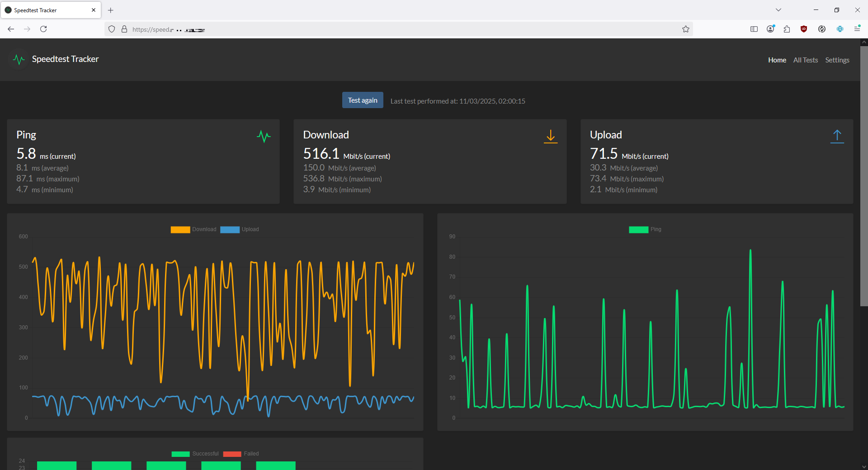Click the Upload card arrow icon
This screenshot has height=470, width=868.
coord(837,137)
